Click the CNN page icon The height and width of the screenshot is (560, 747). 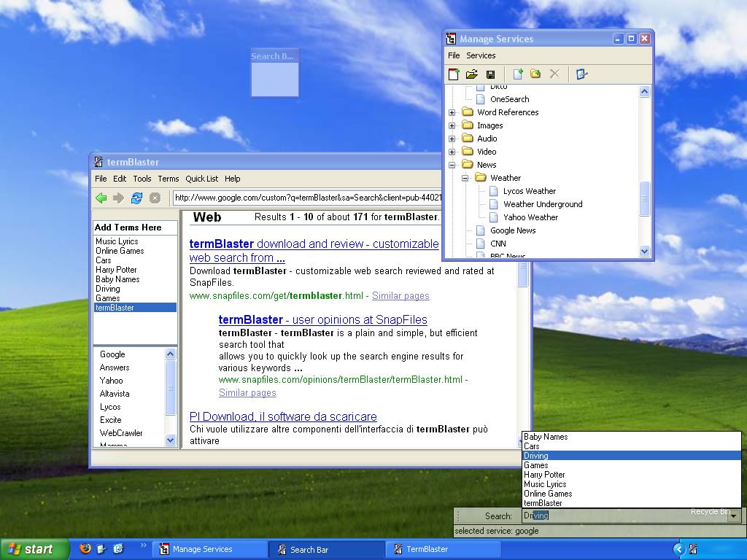480,244
